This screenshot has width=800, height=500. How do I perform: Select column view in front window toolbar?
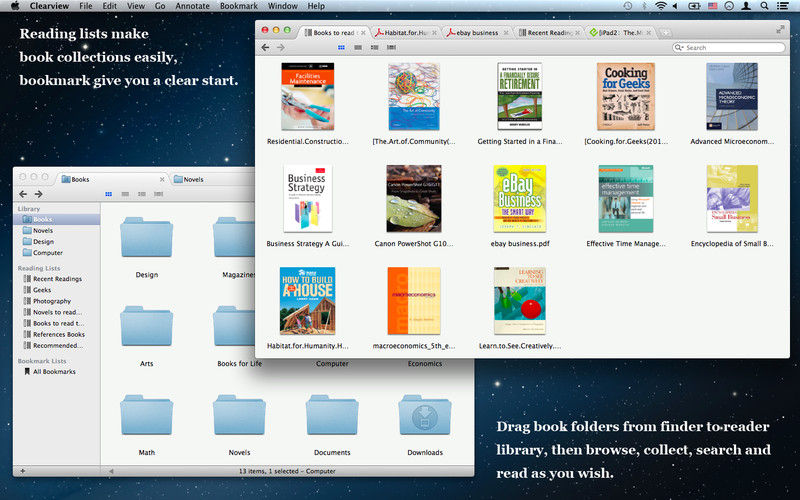point(374,47)
